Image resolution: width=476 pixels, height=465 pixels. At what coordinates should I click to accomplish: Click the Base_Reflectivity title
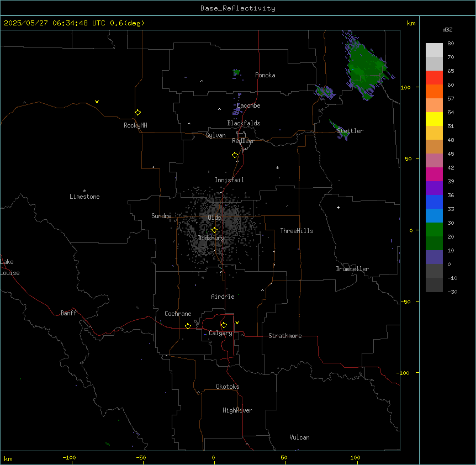pyautogui.click(x=238, y=8)
